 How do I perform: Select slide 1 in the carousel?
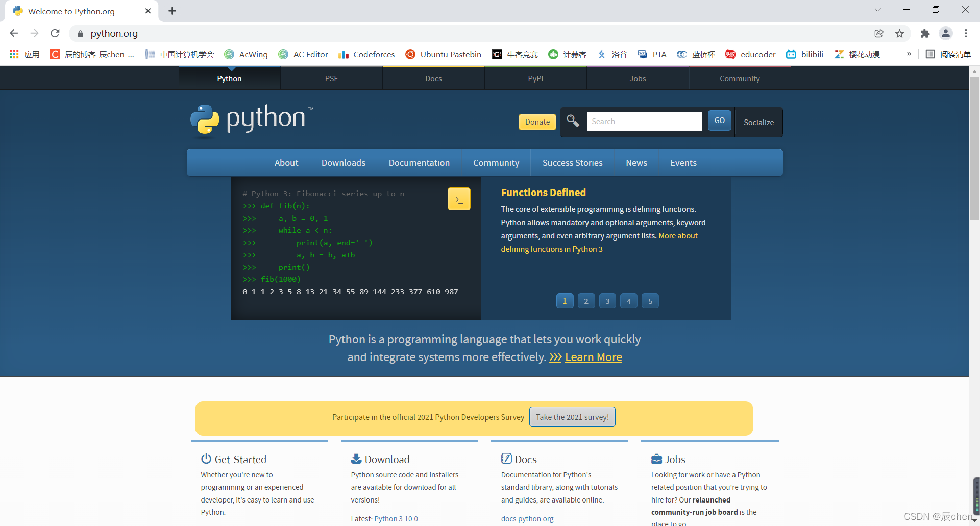click(x=565, y=301)
